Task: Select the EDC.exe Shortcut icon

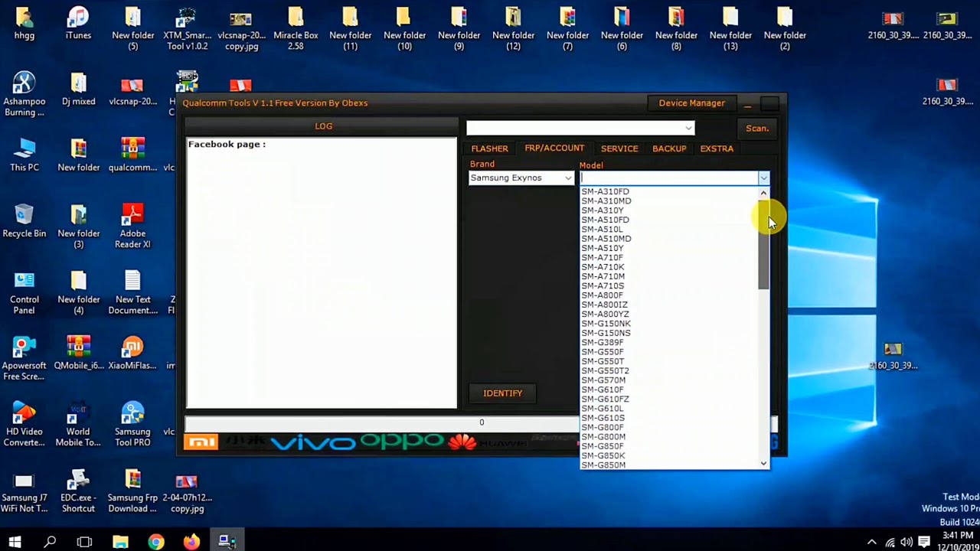Action: 78,491
